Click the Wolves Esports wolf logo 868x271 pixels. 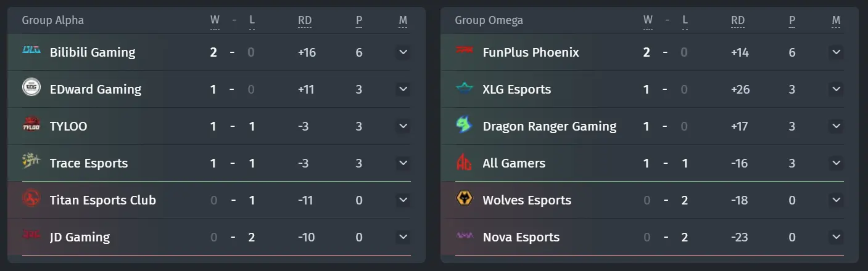[465, 198]
